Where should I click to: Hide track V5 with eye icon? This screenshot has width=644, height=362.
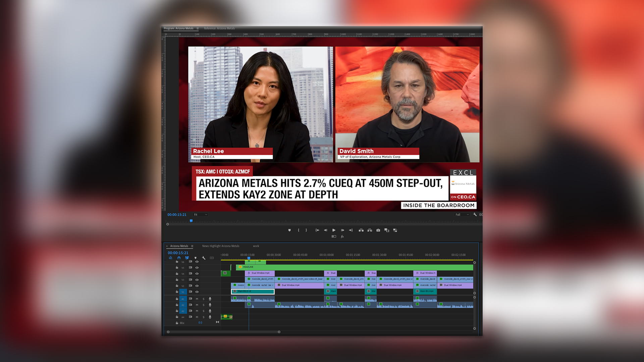tap(197, 268)
